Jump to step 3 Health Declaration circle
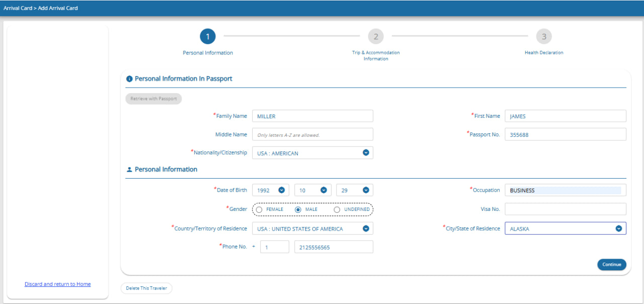Image resolution: width=644 pixels, height=304 pixels. pyautogui.click(x=544, y=36)
